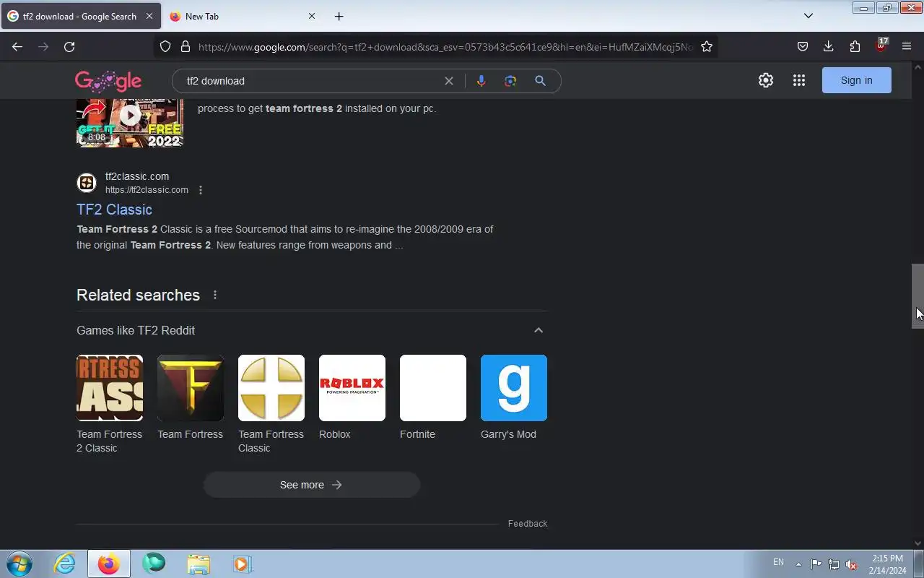924x578 pixels.
Task: Open the clock showing 2:15 PM
Action: point(887,564)
